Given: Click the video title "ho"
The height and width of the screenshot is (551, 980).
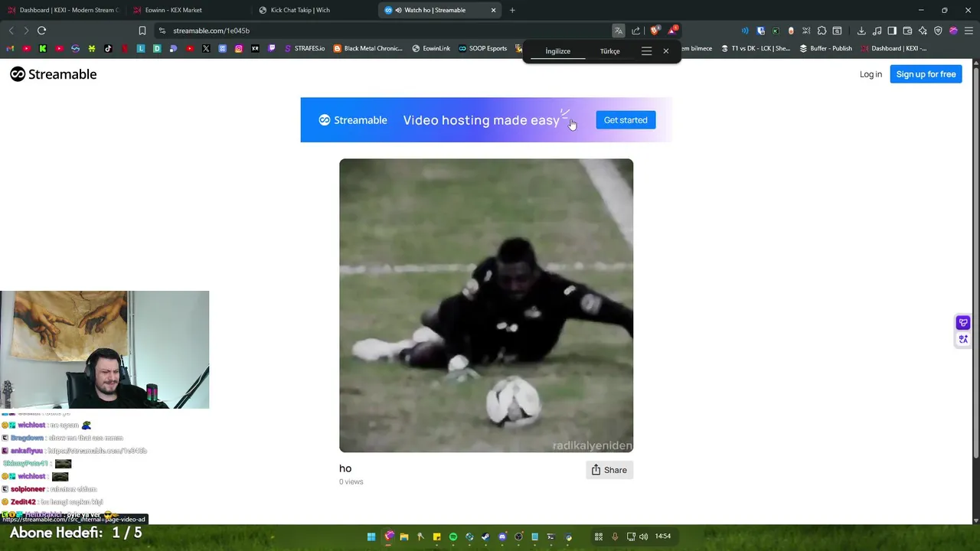Looking at the screenshot, I should point(345,468).
